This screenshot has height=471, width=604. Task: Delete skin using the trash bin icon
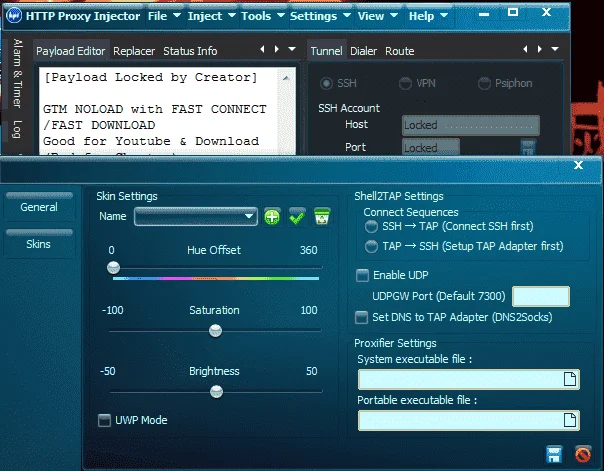[322, 217]
